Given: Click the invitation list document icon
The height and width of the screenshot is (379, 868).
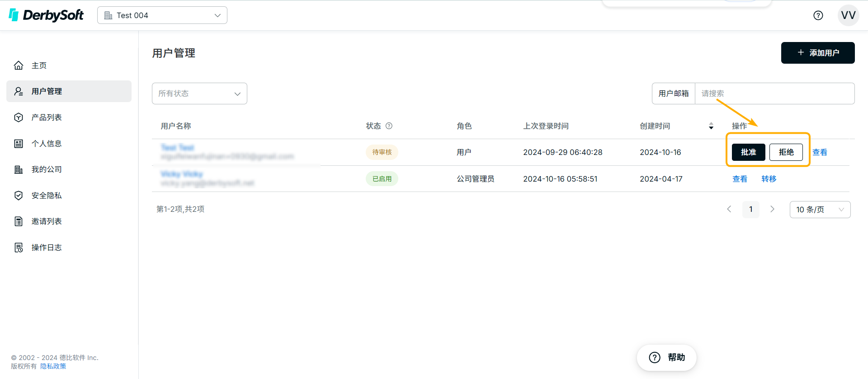Looking at the screenshot, I should point(19,221).
